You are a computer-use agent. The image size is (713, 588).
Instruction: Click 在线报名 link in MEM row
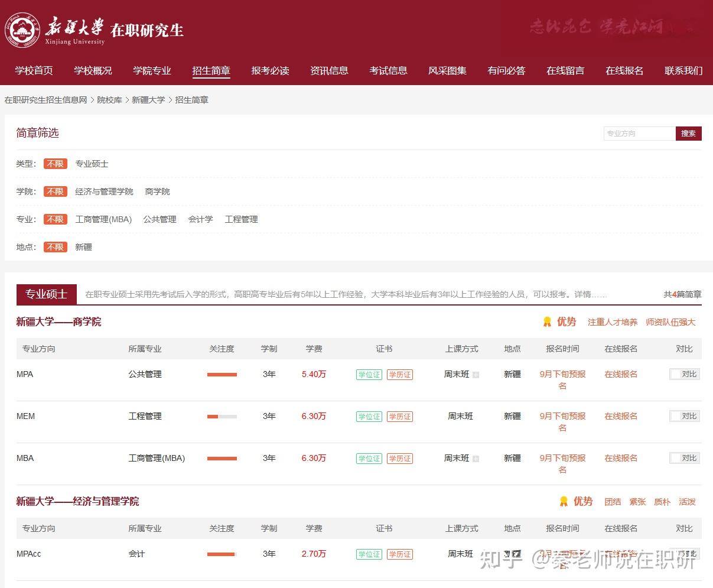pos(621,416)
